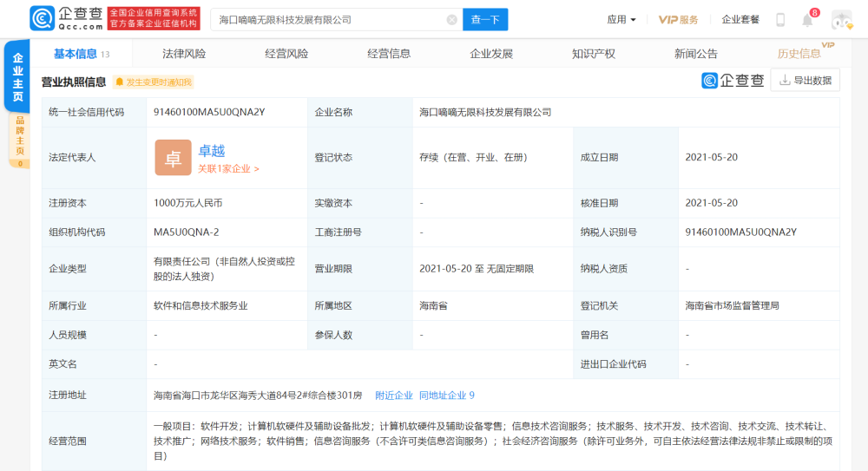Open VIP服务 link

tap(678, 20)
